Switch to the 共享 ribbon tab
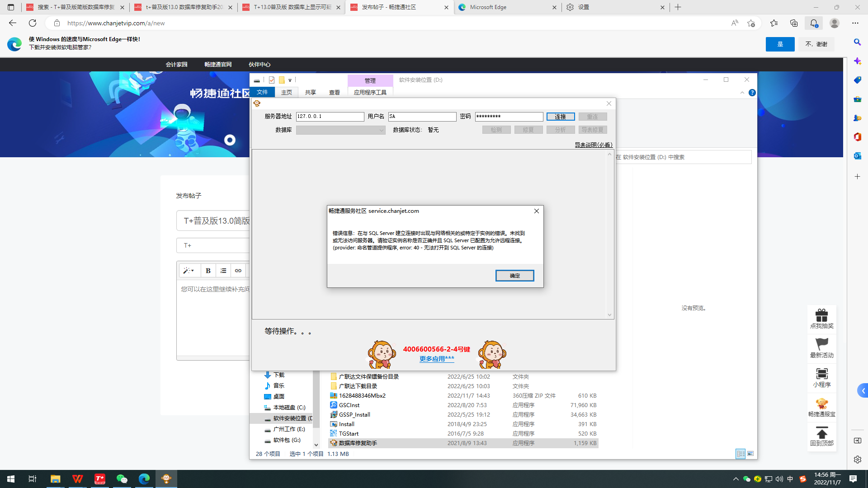Image resolution: width=868 pixels, height=488 pixels. click(311, 92)
